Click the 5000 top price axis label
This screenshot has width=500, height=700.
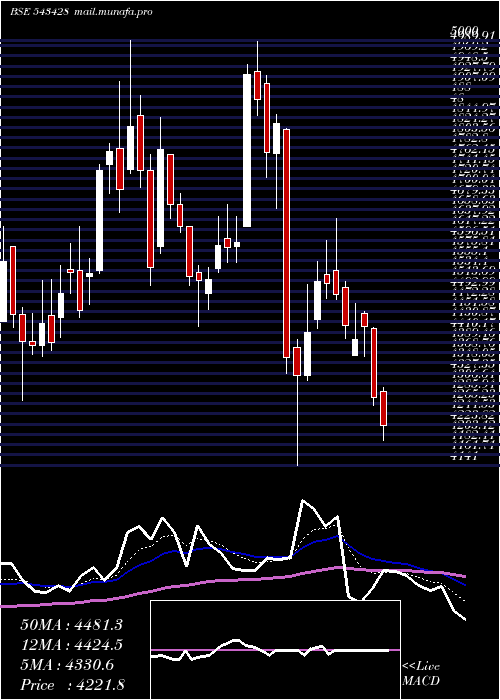coord(464,30)
